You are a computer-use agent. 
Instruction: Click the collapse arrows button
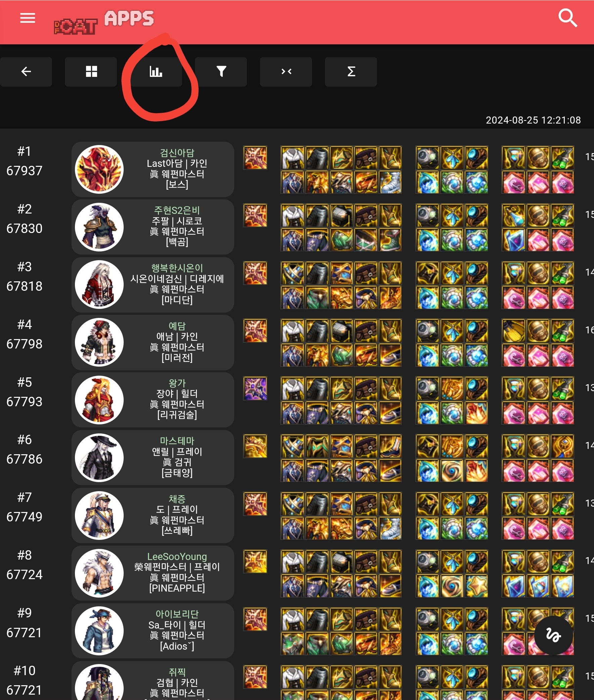pos(286,72)
